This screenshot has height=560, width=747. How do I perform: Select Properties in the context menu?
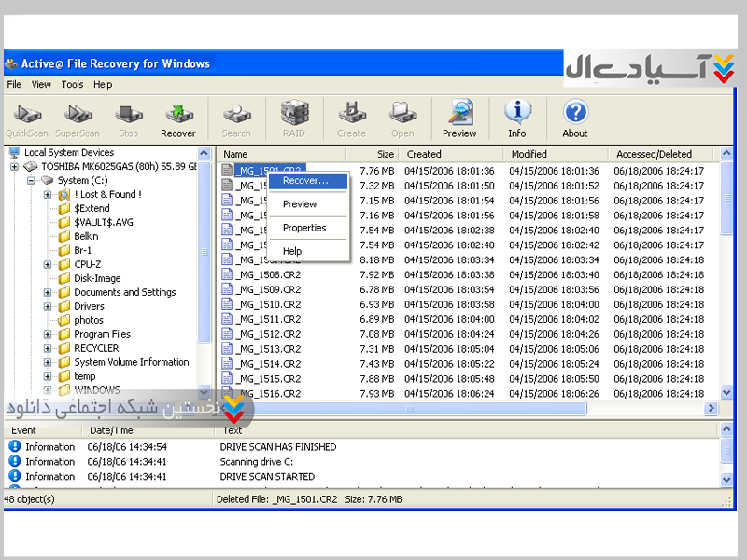(x=304, y=228)
